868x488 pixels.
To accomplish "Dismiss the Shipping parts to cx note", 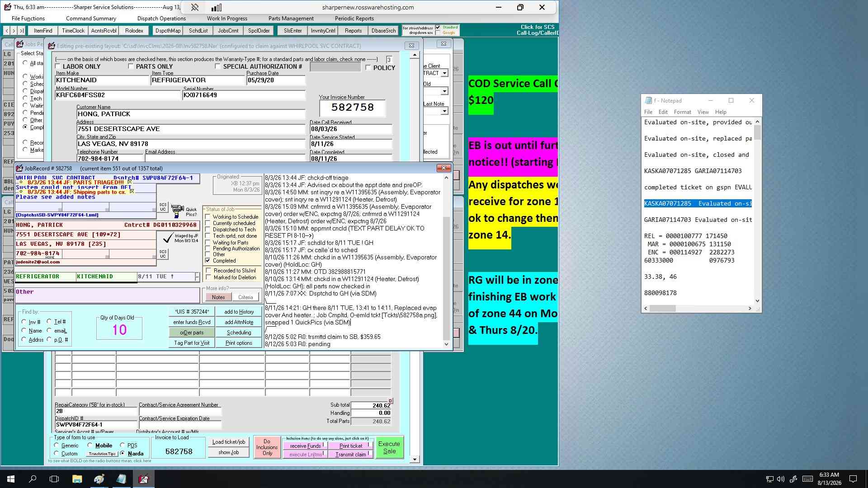I will click(132, 192).
